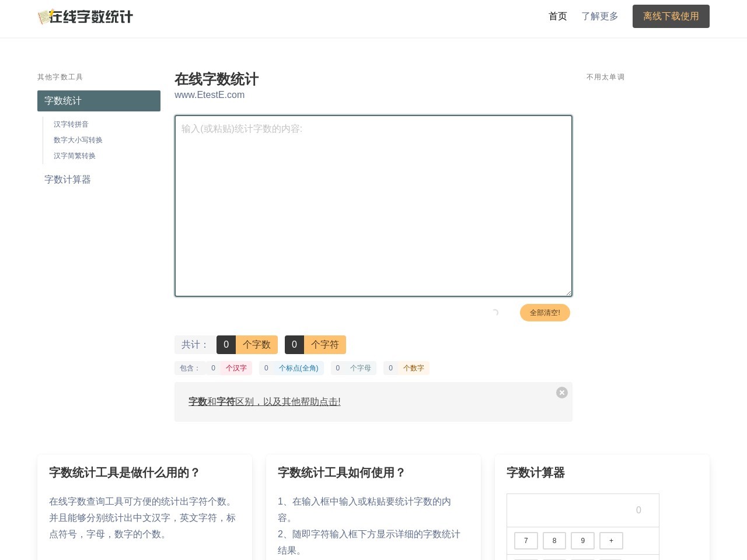This screenshot has width=747, height=560.
Task: Go to 字数计算器 in sidebar
Action: [x=68, y=180]
